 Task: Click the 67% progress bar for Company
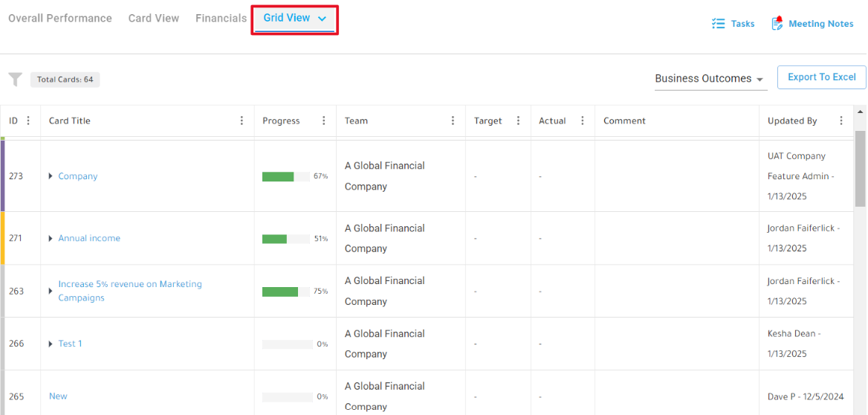click(286, 176)
